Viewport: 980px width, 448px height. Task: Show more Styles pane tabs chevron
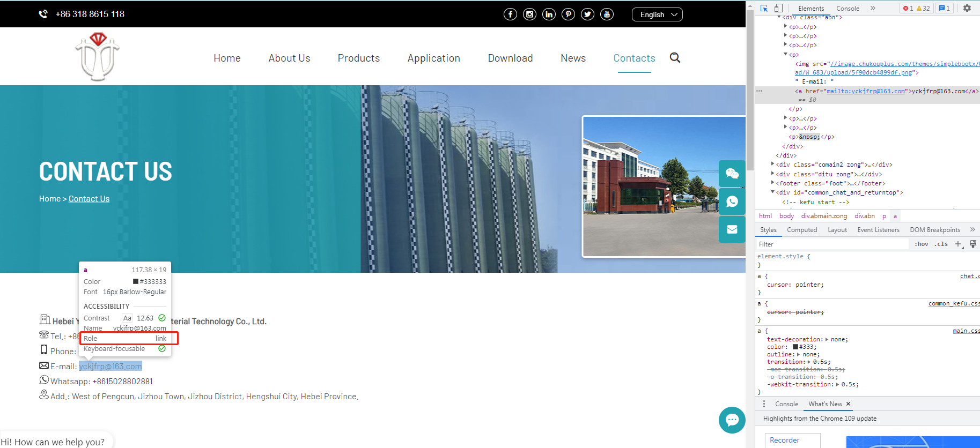pyautogui.click(x=972, y=229)
